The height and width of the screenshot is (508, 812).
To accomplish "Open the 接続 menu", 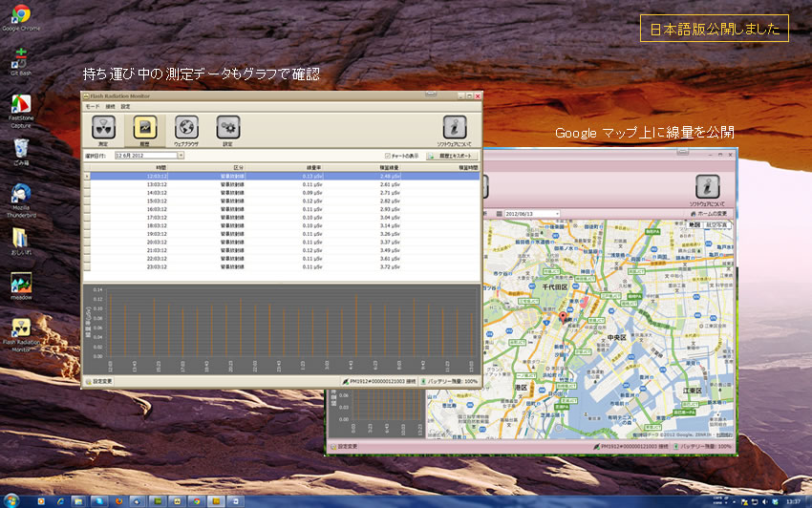I will (x=110, y=107).
